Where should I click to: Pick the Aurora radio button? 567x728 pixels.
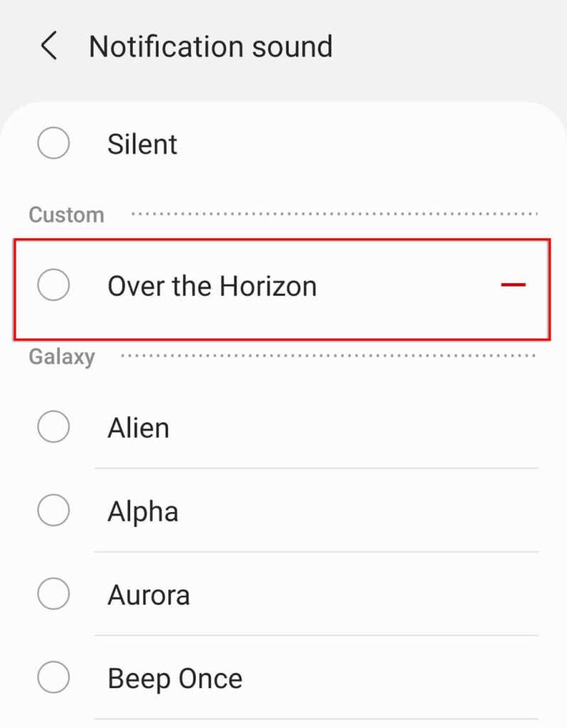coord(54,594)
